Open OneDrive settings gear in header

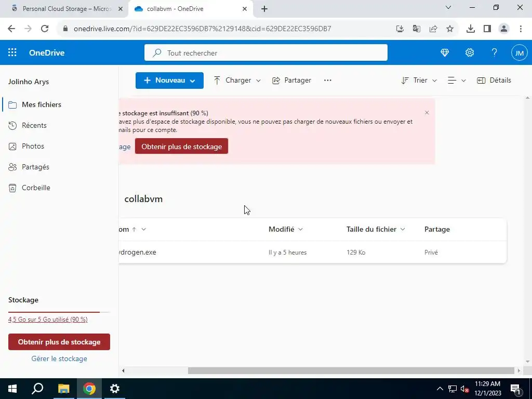pos(470,52)
